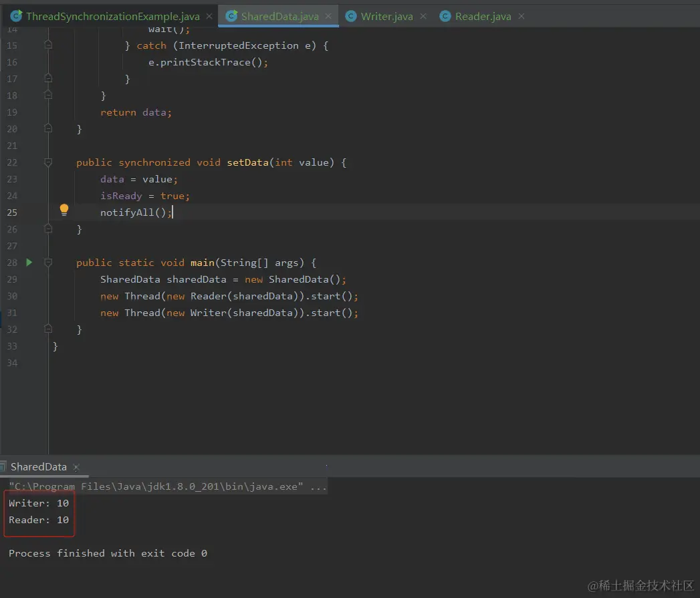Click the Reader(sharedData) thread line
The image size is (700, 598).
(229, 296)
